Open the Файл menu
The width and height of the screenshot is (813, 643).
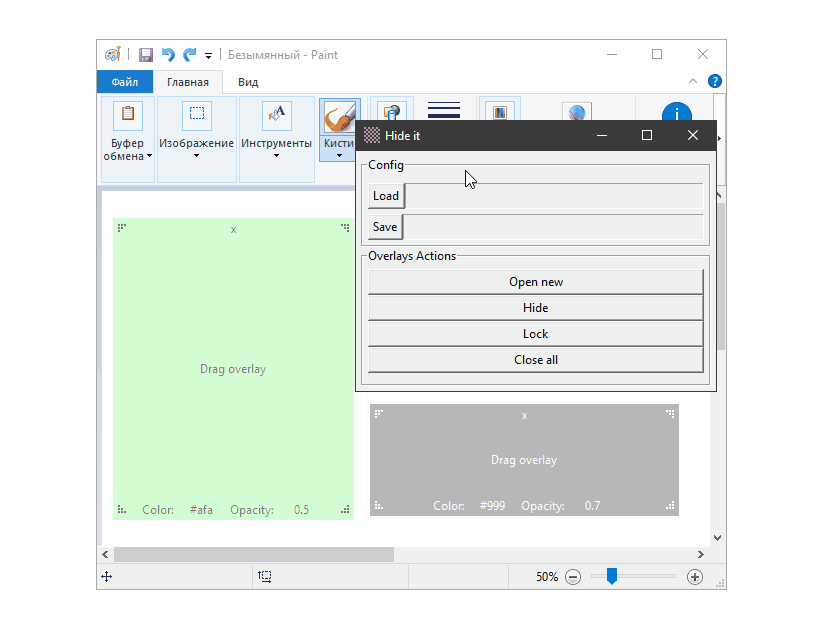[x=124, y=82]
